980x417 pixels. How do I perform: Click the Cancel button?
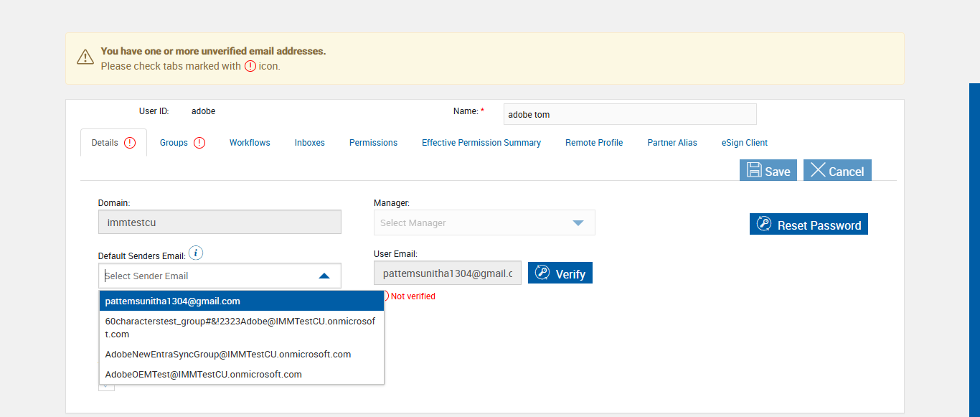(x=837, y=171)
